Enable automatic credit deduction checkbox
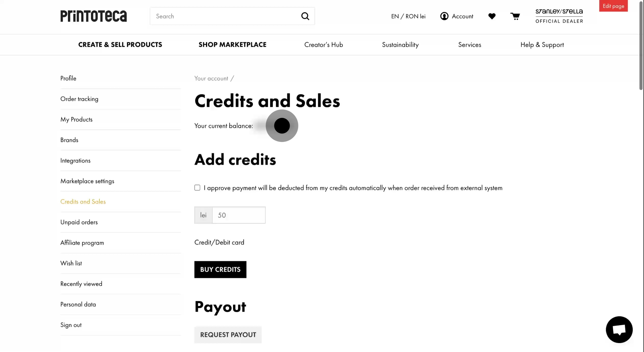Viewport: 644px width, 352px height. (x=197, y=188)
